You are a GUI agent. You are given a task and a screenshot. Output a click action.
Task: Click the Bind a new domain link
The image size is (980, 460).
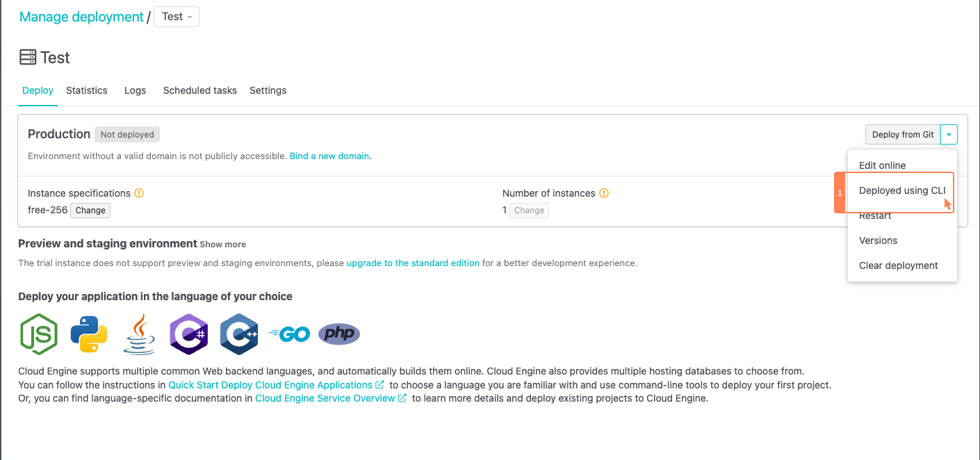329,156
